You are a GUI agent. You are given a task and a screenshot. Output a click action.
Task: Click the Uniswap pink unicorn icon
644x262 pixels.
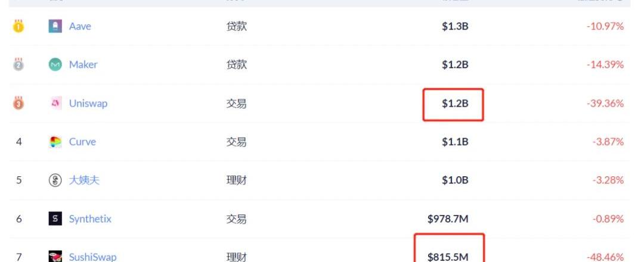pyautogui.click(x=55, y=104)
